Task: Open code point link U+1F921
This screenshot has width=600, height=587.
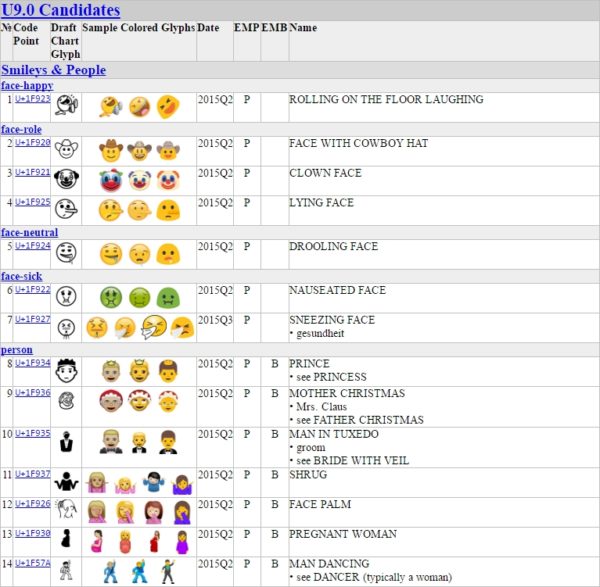Action: [x=33, y=173]
